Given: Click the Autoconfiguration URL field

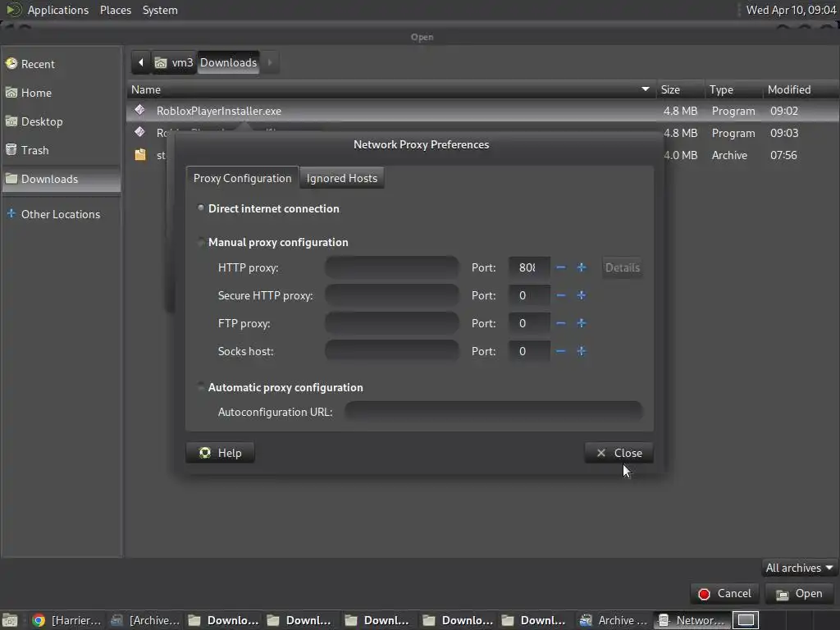Looking at the screenshot, I should (493, 412).
